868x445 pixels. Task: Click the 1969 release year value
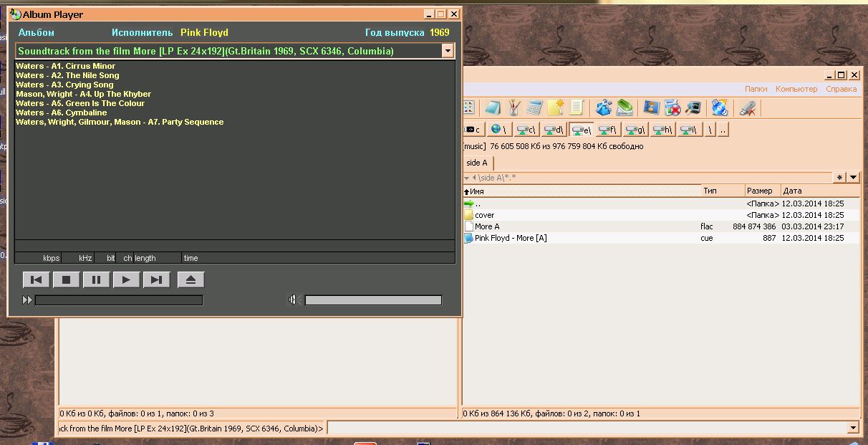click(x=440, y=32)
